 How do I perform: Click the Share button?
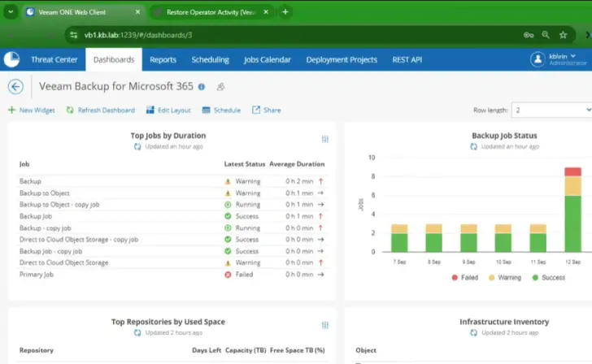267,110
